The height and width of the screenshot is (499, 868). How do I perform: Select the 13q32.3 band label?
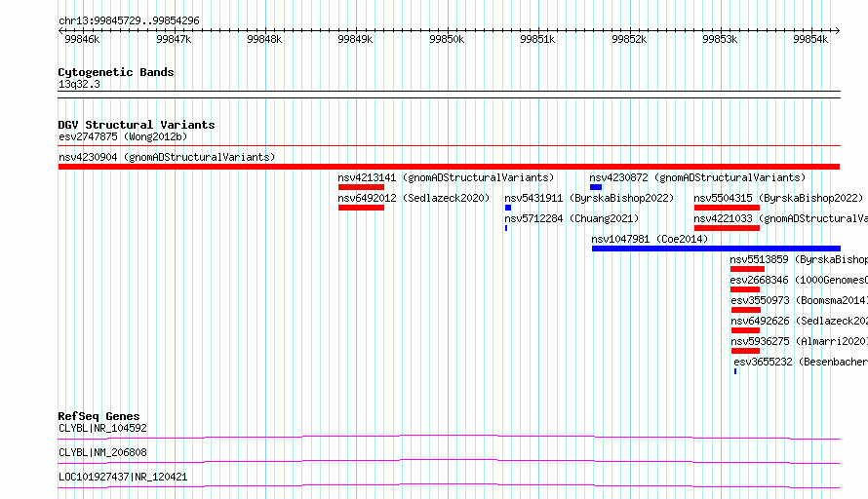coord(79,84)
